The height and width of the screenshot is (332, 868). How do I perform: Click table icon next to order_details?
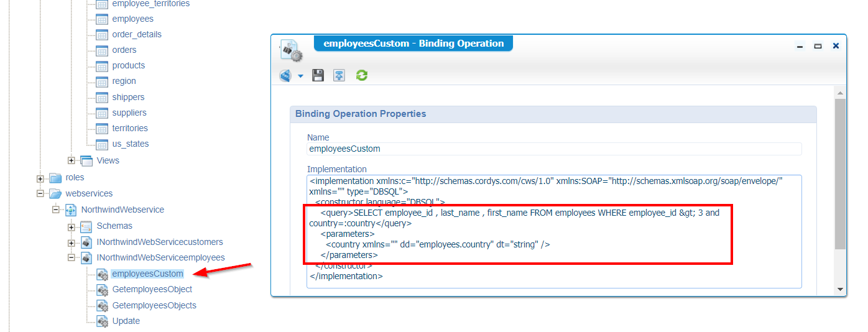[102, 35]
